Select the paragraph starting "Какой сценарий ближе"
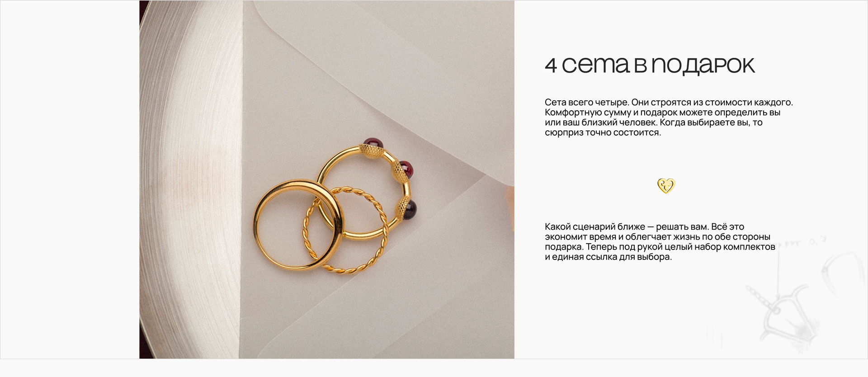 [660, 242]
